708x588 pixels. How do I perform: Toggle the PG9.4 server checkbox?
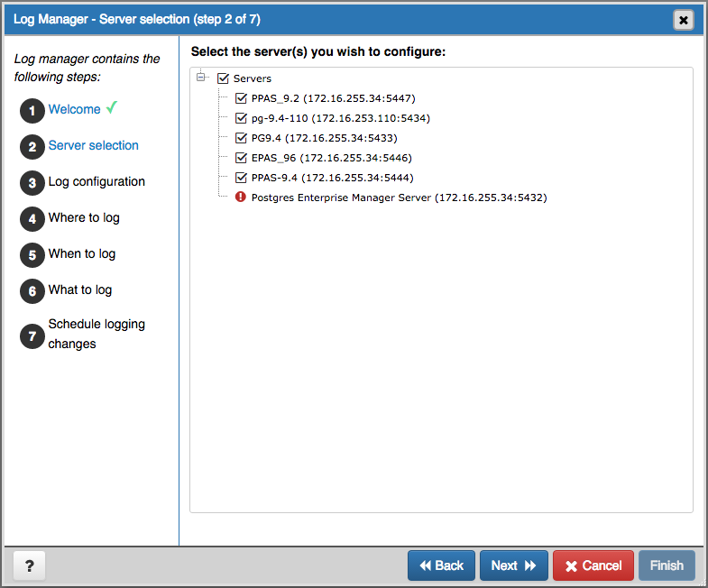click(x=241, y=138)
